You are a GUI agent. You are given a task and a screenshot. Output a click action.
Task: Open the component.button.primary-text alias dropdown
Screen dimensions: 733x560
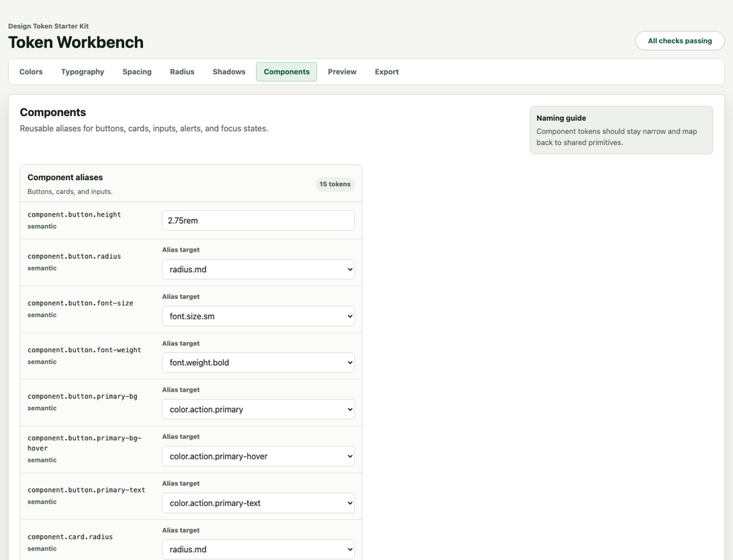pos(258,503)
